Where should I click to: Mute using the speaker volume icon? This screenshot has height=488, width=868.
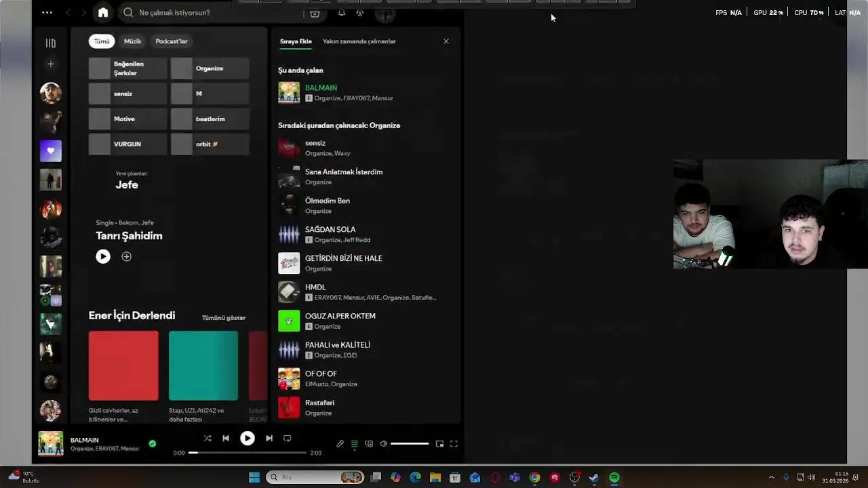[x=383, y=444]
